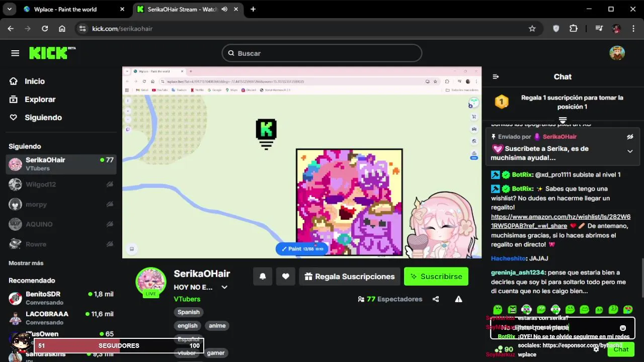This screenshot has height=362, width=644.
Task: Open AQUINO channel in following list
Action: pos(61,224)
